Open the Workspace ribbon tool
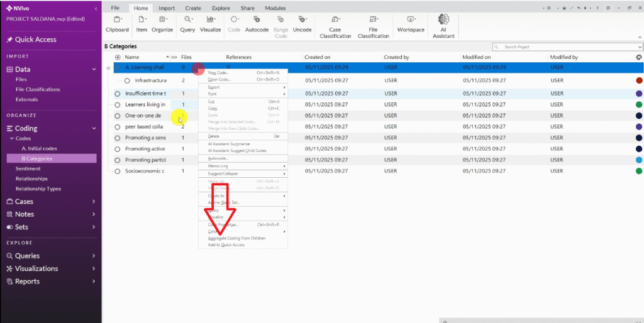 (411, 24)
